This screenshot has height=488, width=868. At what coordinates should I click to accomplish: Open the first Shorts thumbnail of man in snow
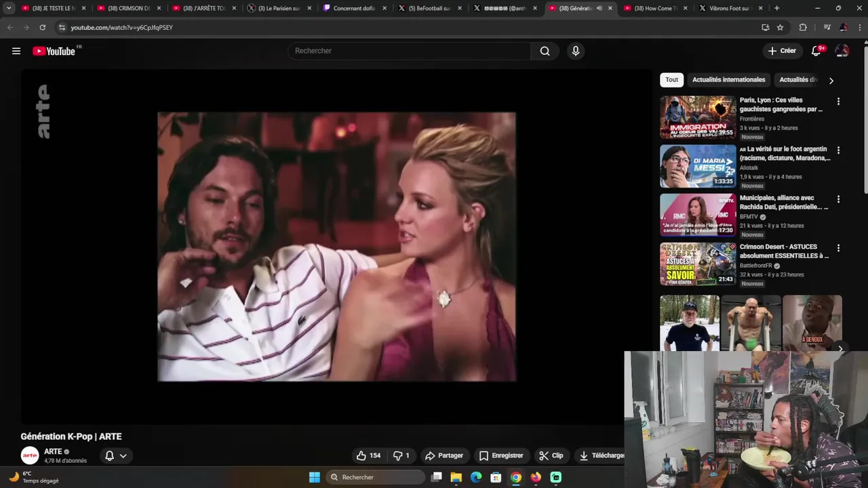click(690, 323)
